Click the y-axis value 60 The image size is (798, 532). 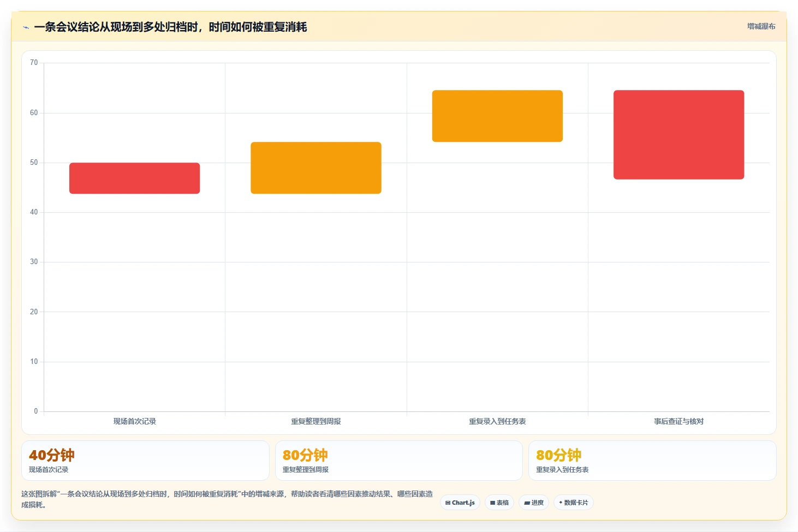[x=34, y=113]
